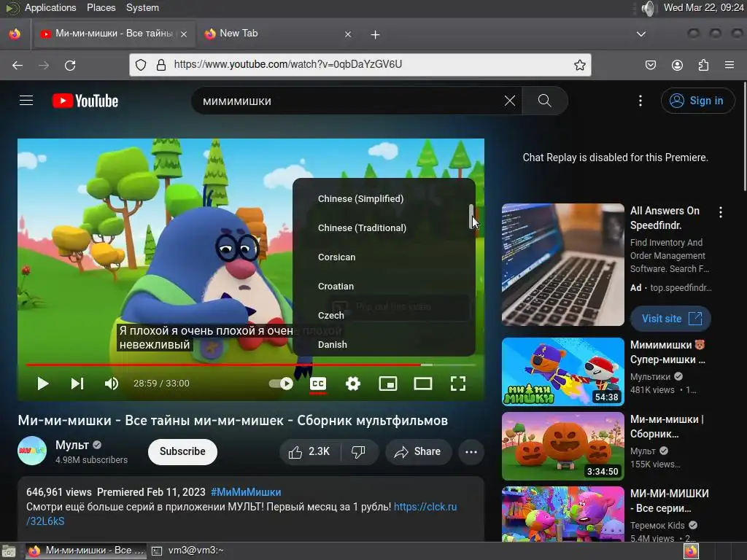This screenshot has width=747, height=560.
Task: Go back in Firefox
Action: pyautogui.click(x=18, y=65)
